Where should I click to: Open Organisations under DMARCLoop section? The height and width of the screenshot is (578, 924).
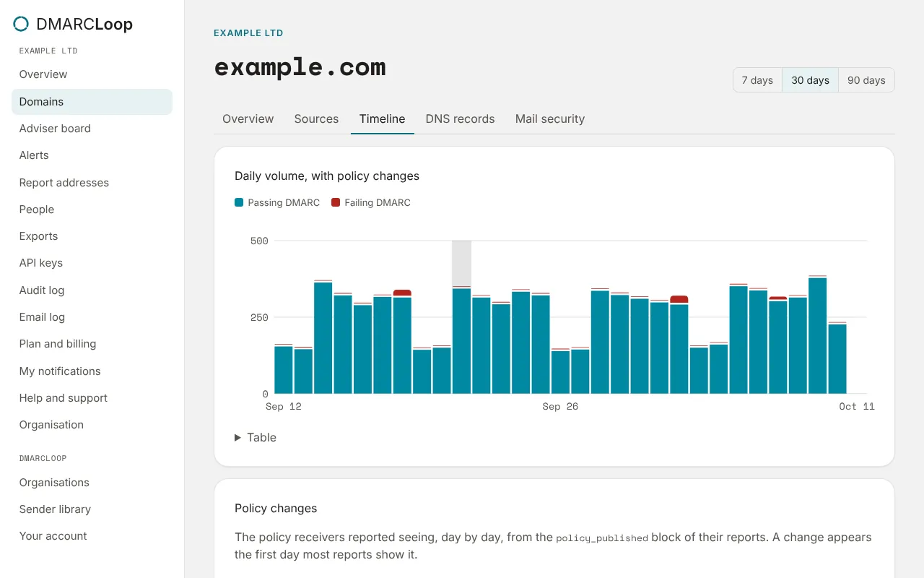92,483
